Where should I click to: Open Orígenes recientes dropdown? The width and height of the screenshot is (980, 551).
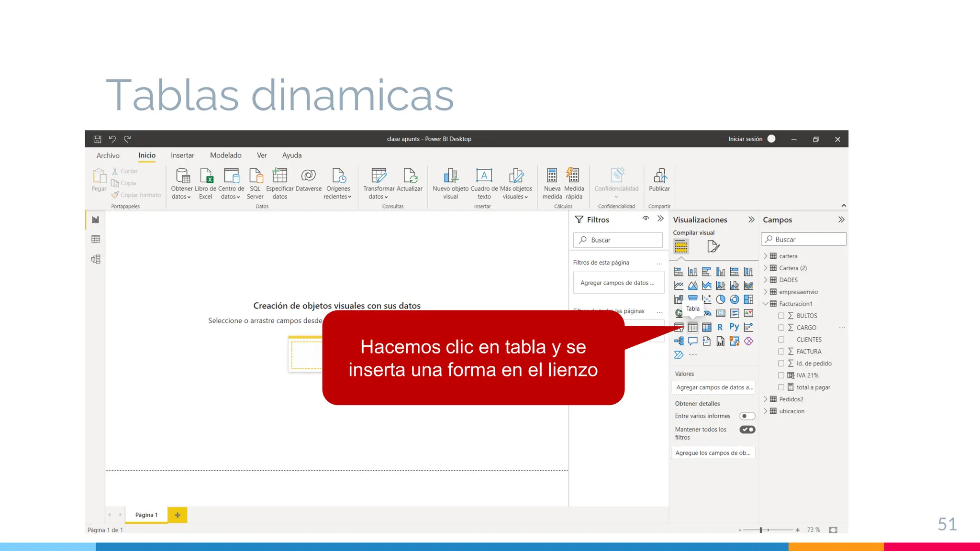338,184
